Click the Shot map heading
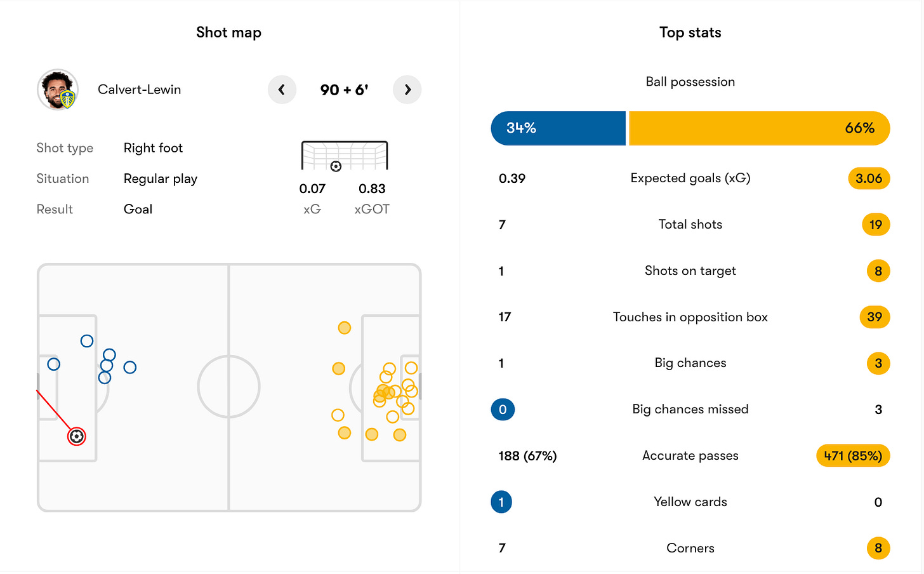The image size is (924, 574). (x=228, y=32)
